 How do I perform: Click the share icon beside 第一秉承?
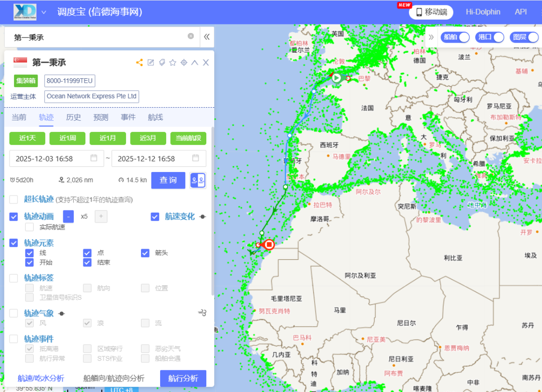coord(140,63)
